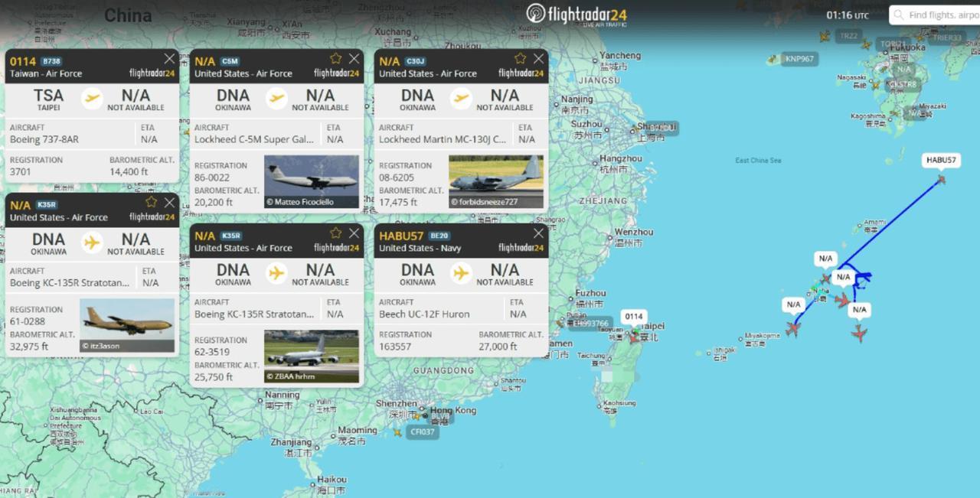Star the MC-130J flight panel (08-6205)
The height and width of the screenshot is (498, 980).
pos(520,58)
